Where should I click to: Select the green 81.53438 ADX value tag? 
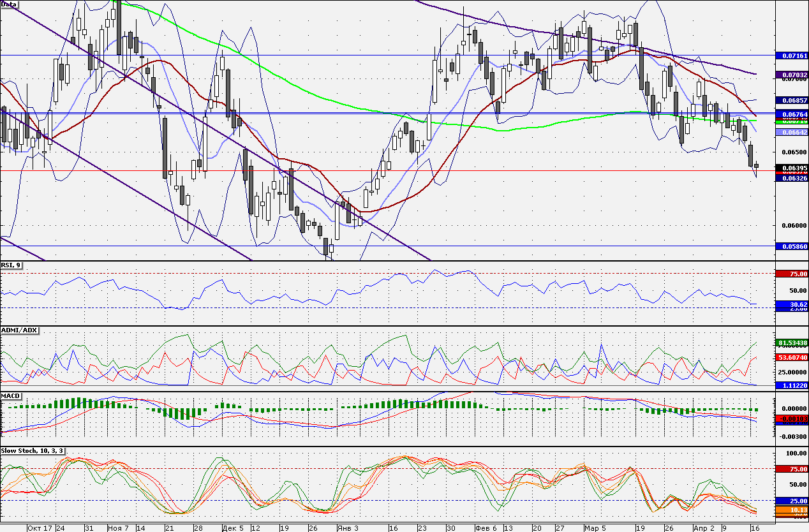(x=791, y=343)
